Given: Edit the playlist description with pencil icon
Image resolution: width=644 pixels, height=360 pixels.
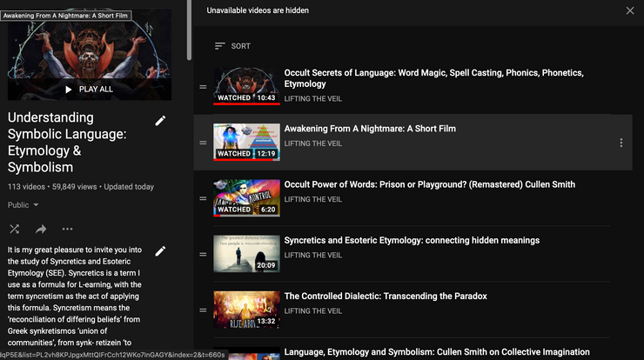Looking at the screenshot, I should (x=160, y=251).
